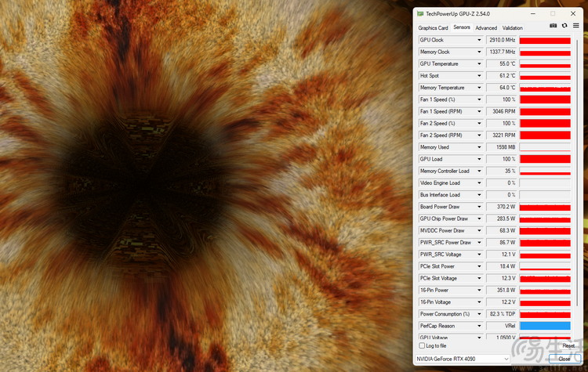Click the blue PerfCap Reason bar
The width and height of the screenshot is (588, 372).
click(544, 326)
